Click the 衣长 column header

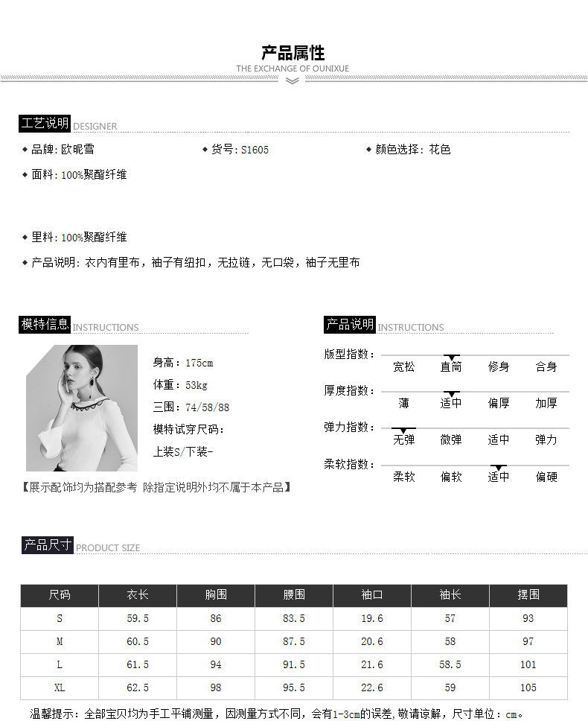[138, 595]
